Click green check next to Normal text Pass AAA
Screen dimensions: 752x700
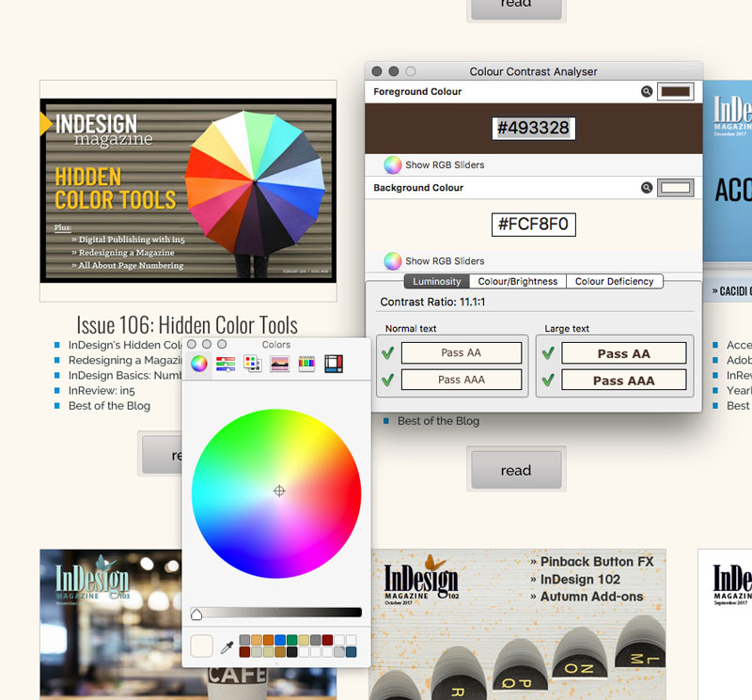[388, 381]
